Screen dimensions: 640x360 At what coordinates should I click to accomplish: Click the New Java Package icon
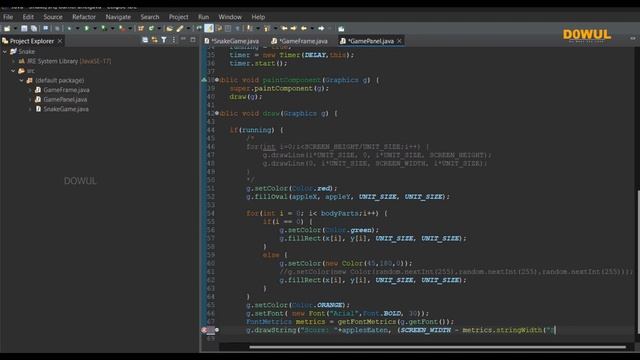click(x=141, y=28)
